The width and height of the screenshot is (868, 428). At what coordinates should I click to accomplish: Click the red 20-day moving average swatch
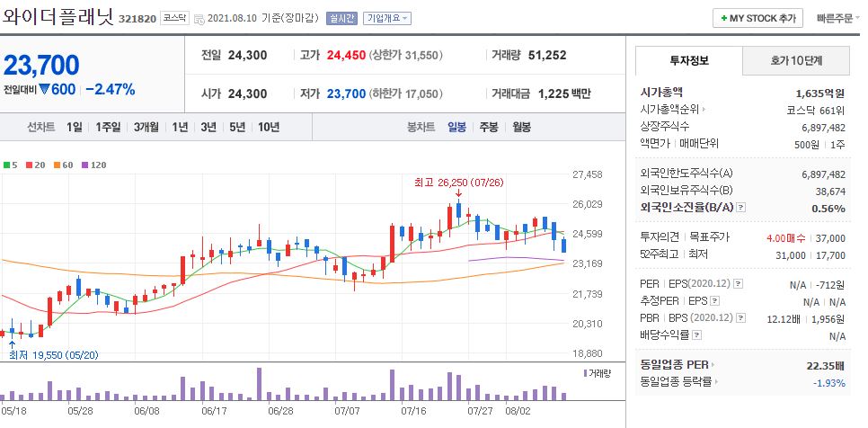pyautogui.click(x=29, y=165)
